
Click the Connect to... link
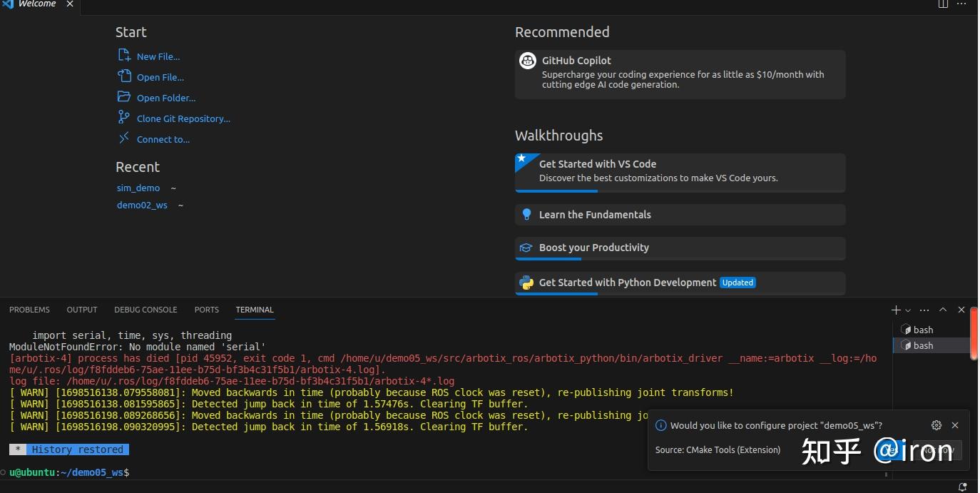pyautogui.click(x=162, y=139)
